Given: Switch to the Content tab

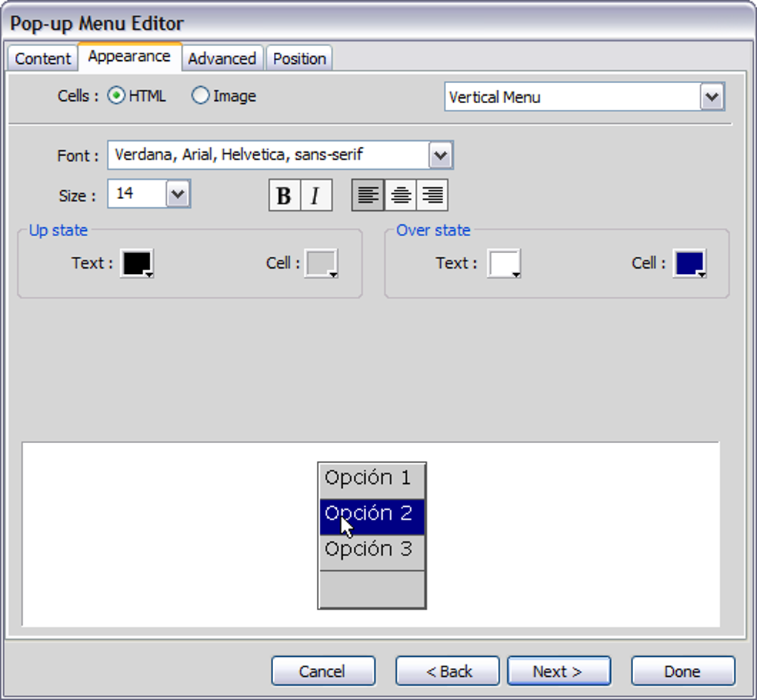Looking at the screenshot, I should [42, 59].
